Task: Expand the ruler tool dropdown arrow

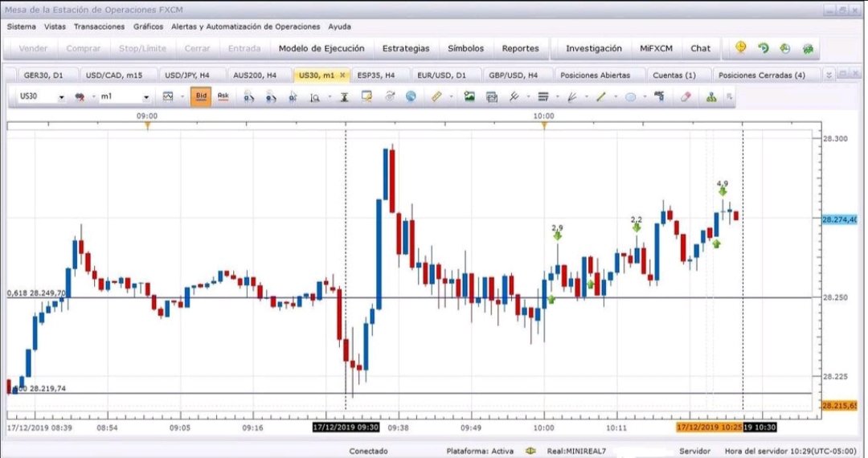Action: 451,96
